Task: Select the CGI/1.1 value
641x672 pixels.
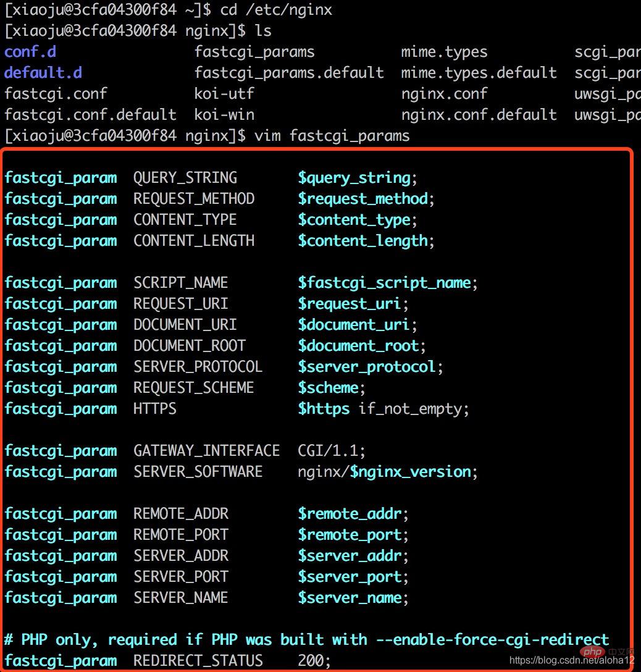Action: click(x=328, y=451)
